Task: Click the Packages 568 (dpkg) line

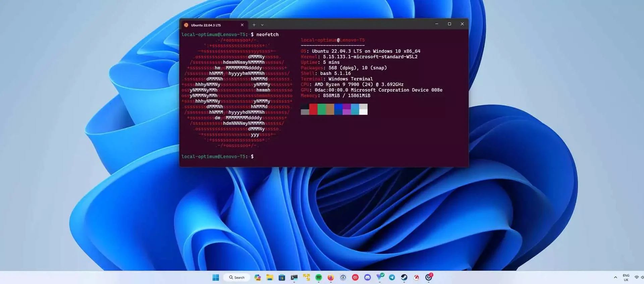Action: [x=344, y=68]
